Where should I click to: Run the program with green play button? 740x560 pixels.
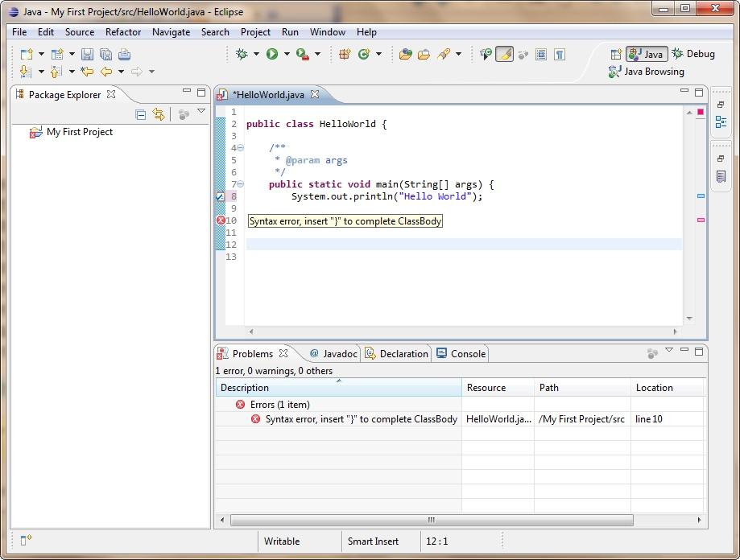point(272,54)
